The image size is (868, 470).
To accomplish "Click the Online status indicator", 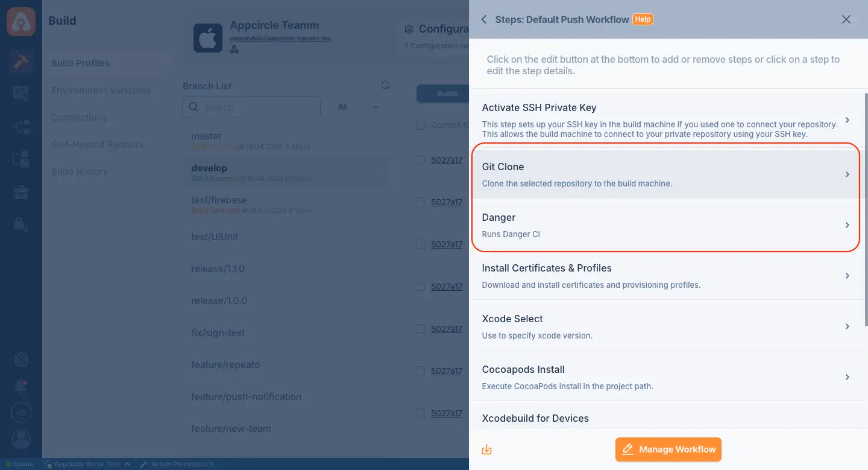I will [20, 464].
